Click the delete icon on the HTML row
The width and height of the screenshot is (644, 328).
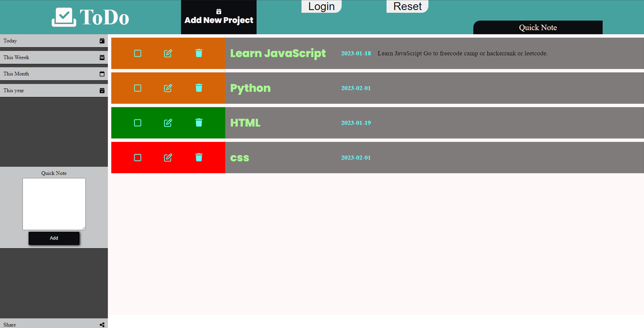pyautogui.click(x=199, y=123)
